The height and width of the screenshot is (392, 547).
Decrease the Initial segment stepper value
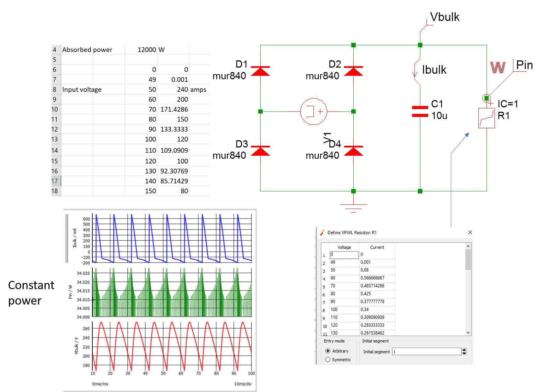click(464, 353)
